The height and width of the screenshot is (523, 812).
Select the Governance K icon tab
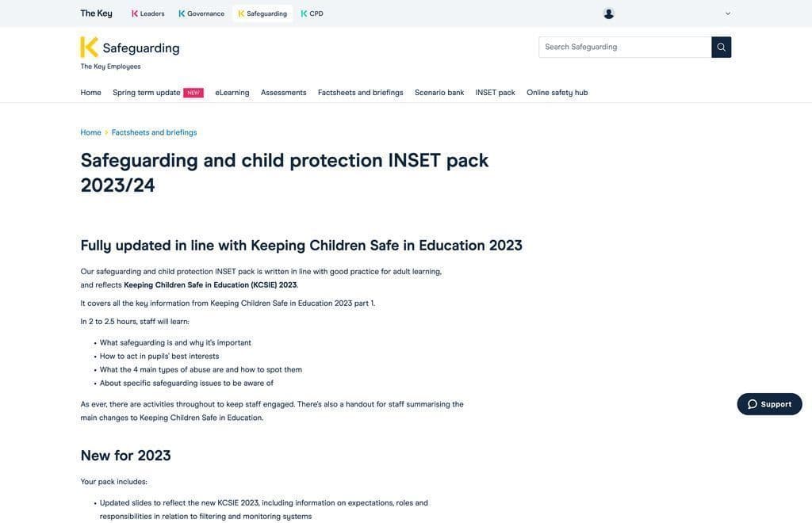click(x=182, y=13)
